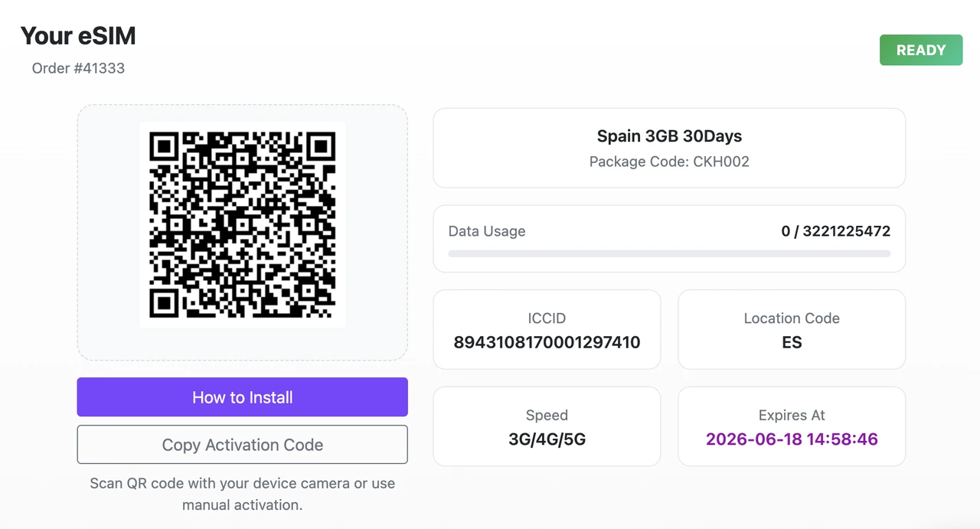Click the scan instructions text below buttons
The image size is (980, 529).
tap(242, 493)
